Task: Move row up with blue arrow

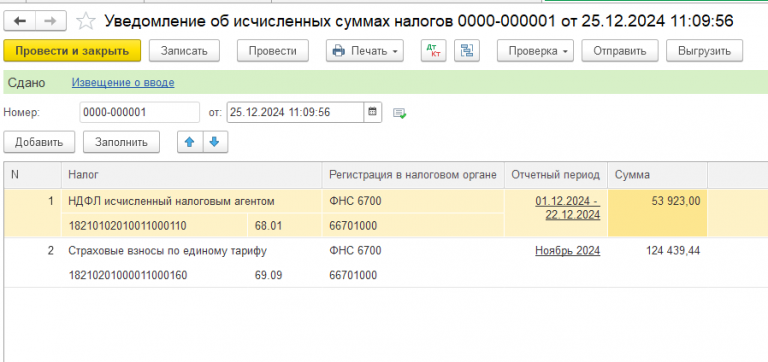Action: [x=190, y=143]
